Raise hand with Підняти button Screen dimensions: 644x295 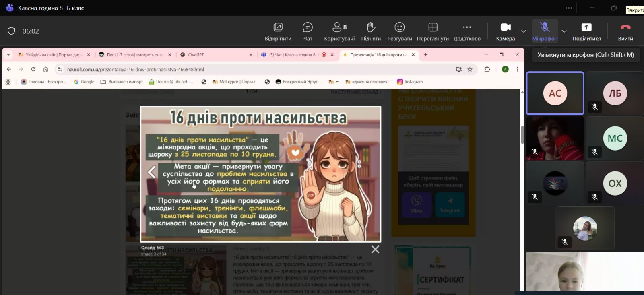click(x=371, y=31)
